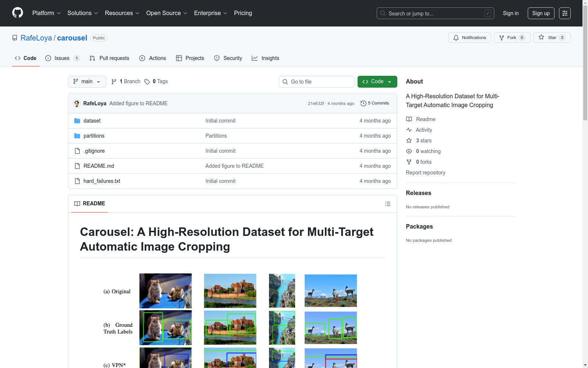
Task: Click 'Partitions' commit message
Action: pos(216,136)
